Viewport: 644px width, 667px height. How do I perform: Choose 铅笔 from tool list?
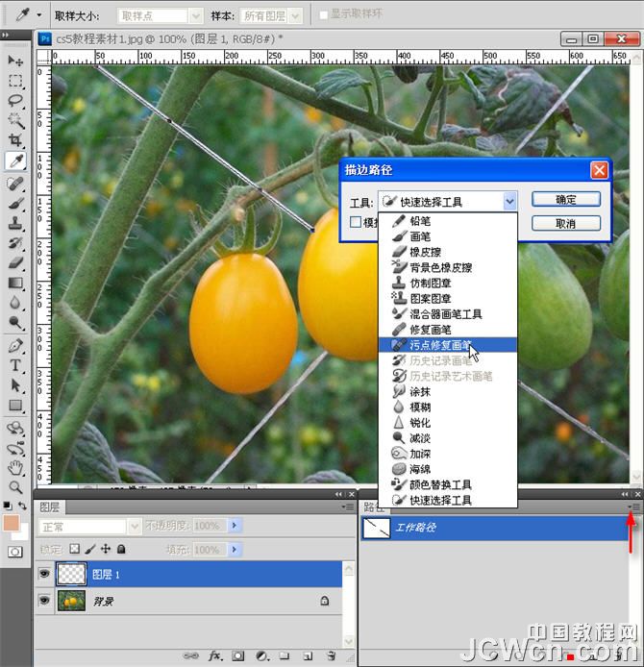(x=448, y=221)
